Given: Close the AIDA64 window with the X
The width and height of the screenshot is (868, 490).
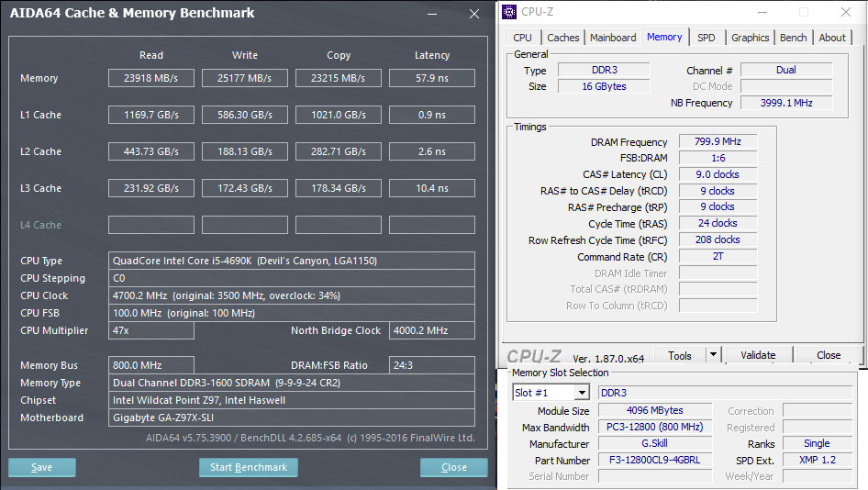Looking at the screenshot, I should (x=474, y=13).
